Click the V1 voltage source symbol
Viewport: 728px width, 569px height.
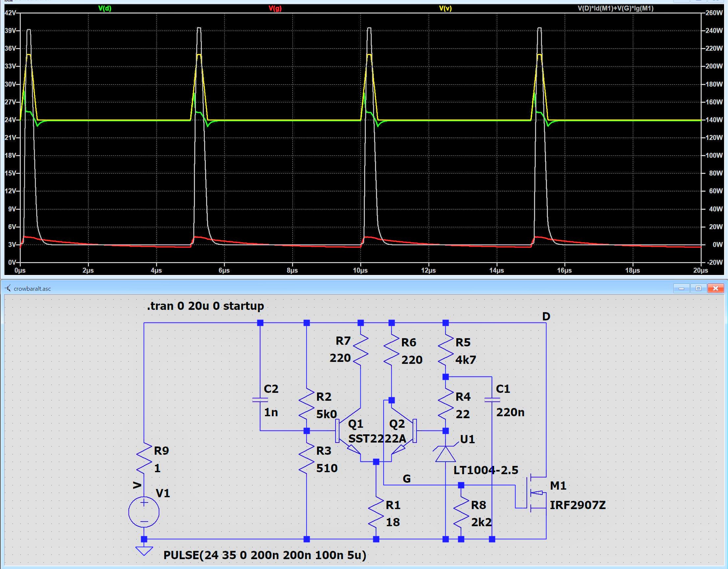144,512
